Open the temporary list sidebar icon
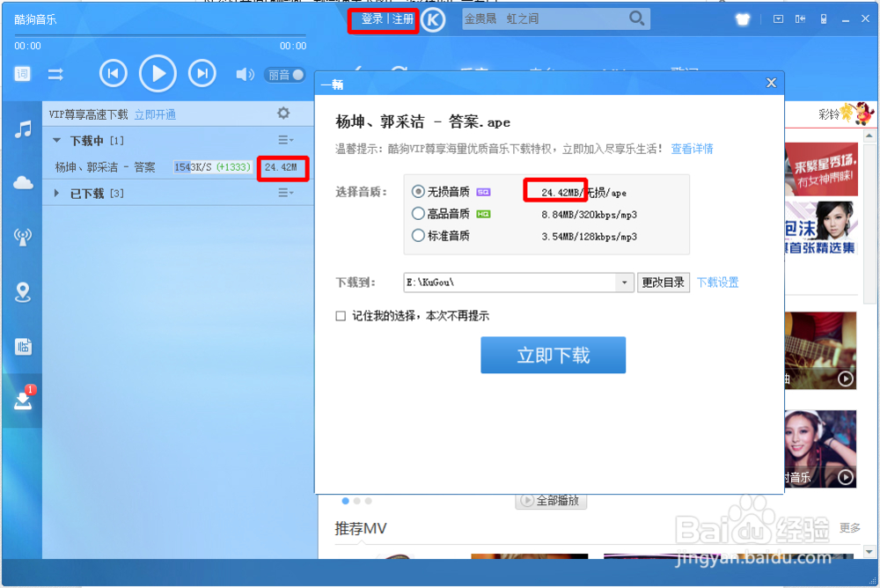Screen dimensions: 880x588 click(x=23, y=346)
